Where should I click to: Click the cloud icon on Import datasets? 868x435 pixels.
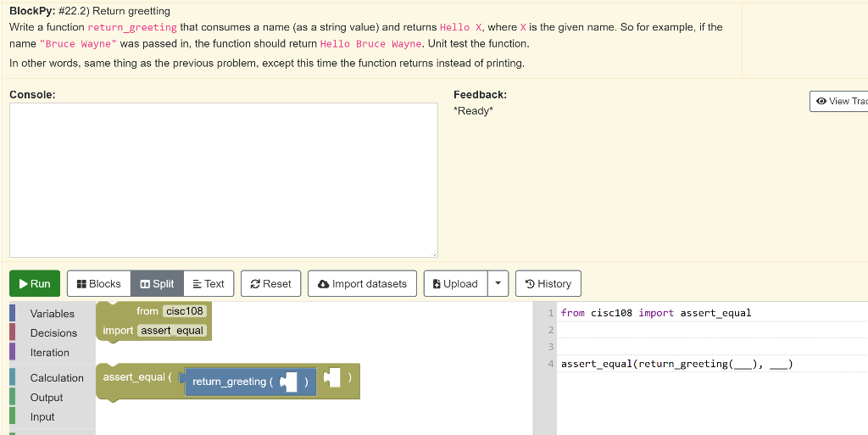click(x=323, y=284)
